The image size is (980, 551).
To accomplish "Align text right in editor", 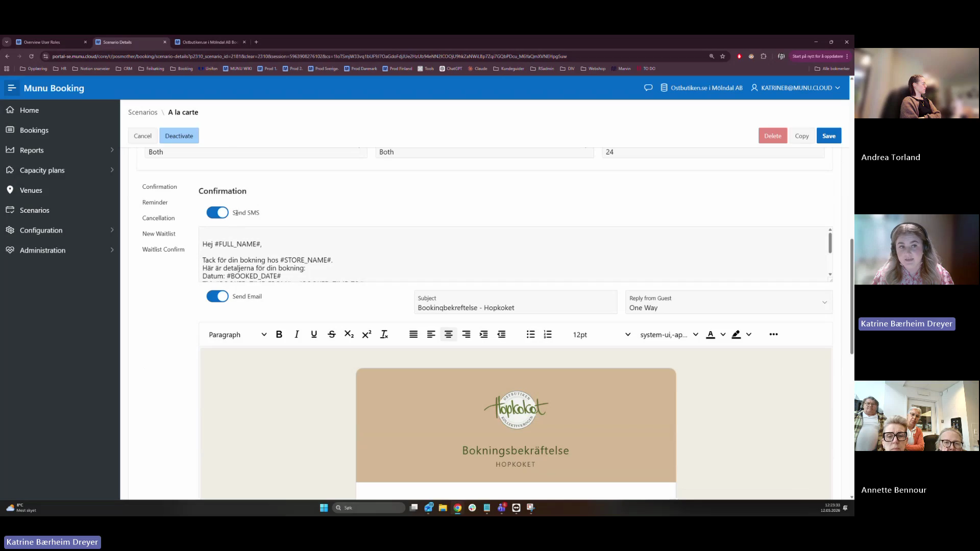I will tap(467, 335).
